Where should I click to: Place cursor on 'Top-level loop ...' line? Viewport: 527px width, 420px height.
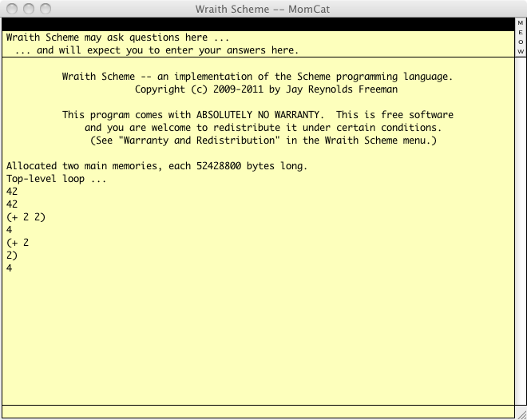56,179
